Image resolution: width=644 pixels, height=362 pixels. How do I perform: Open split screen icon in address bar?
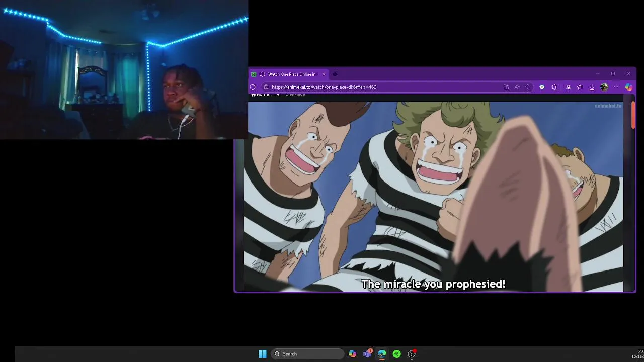(506, 87)
